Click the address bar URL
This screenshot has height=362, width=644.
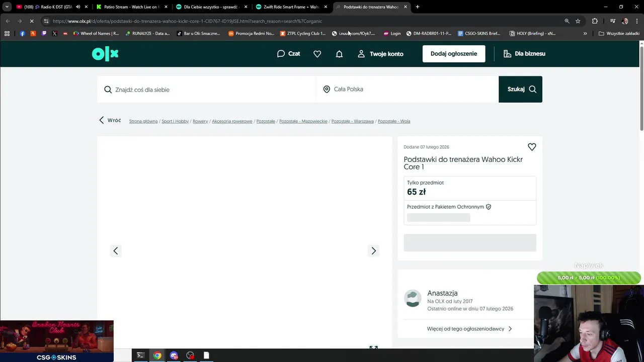point(187,21)
